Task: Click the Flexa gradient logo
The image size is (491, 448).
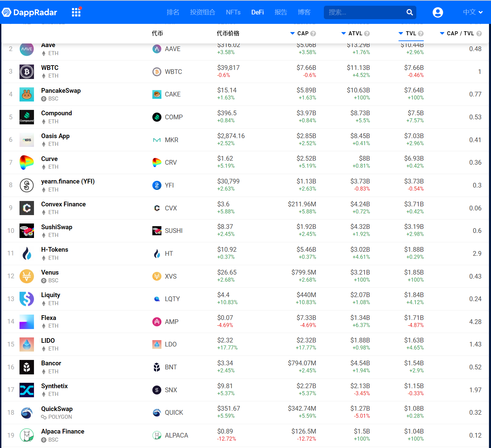Action: point(27,322)
